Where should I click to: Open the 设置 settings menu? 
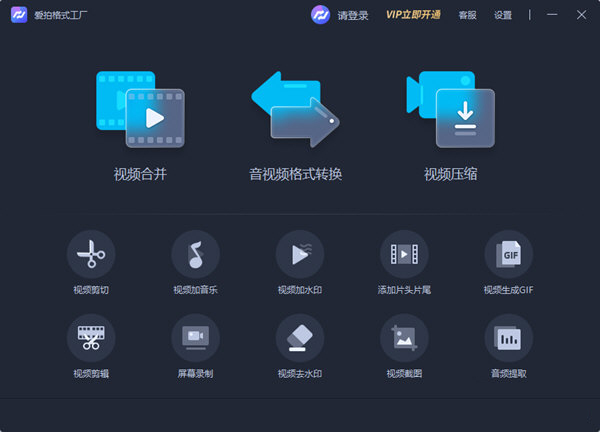coord(503,15)
